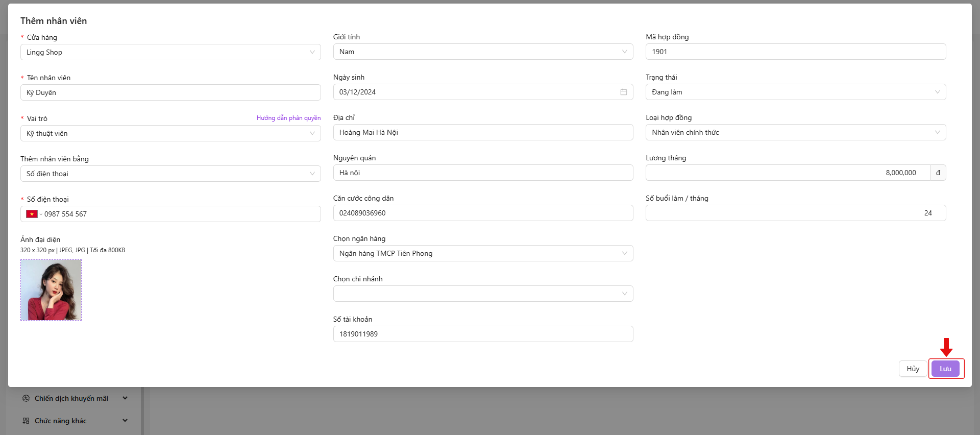
Task: Click the Chức năng khác sidebar icon
Action: click(26, 421)
